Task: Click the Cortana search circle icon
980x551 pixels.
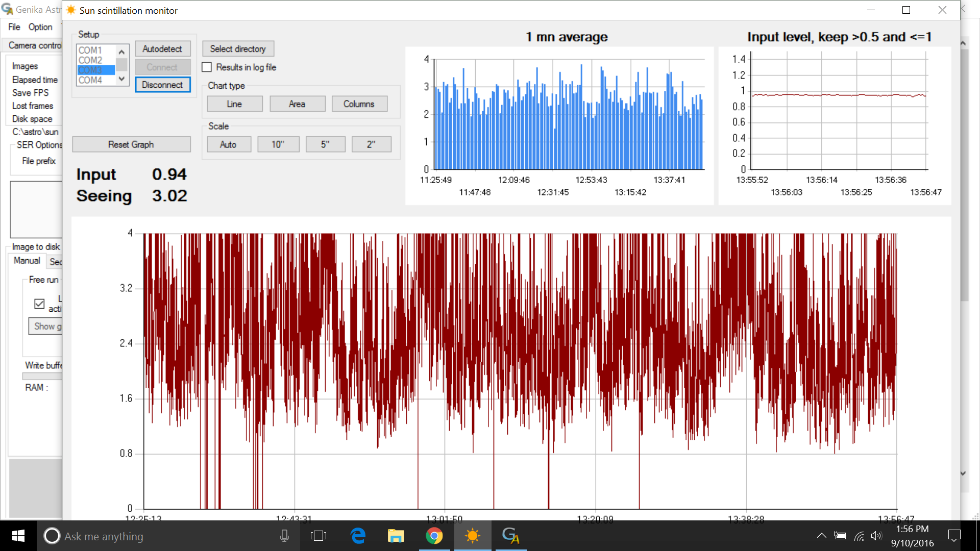Action: click(x=52, y=536)
